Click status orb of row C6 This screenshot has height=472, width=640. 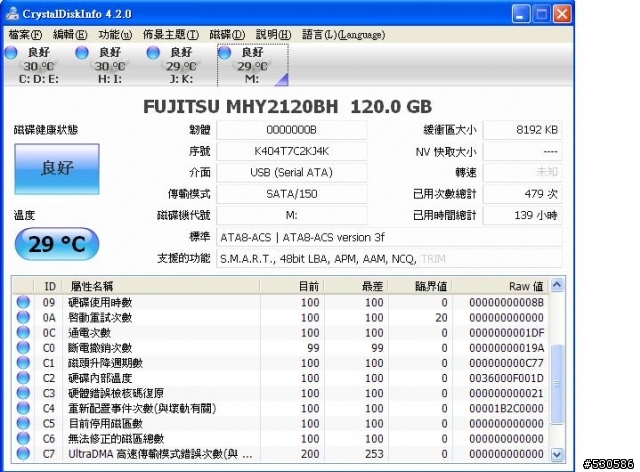(23, 438)
